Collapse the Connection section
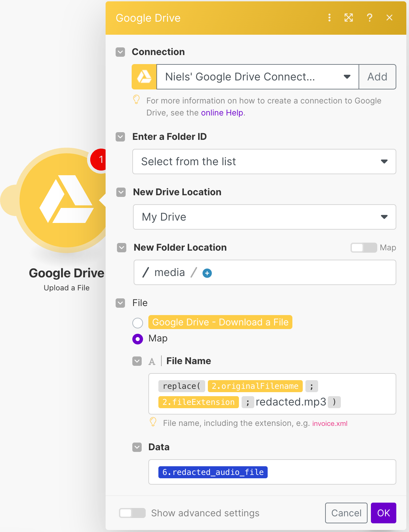 (x=120, y=52)
